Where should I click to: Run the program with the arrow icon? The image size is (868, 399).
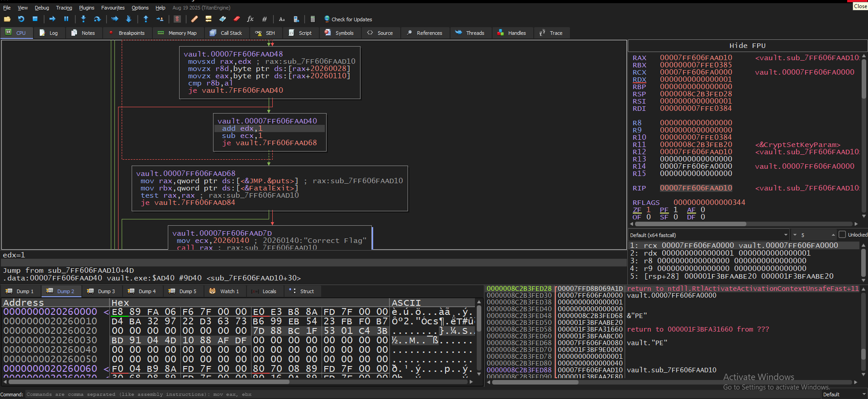point(52,19)
